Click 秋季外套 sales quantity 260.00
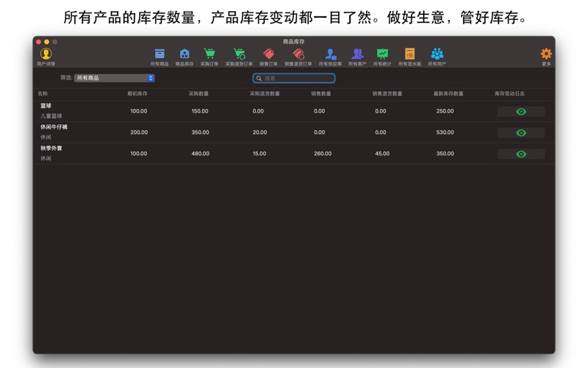588x368 pixels. (x=323, y=154)
